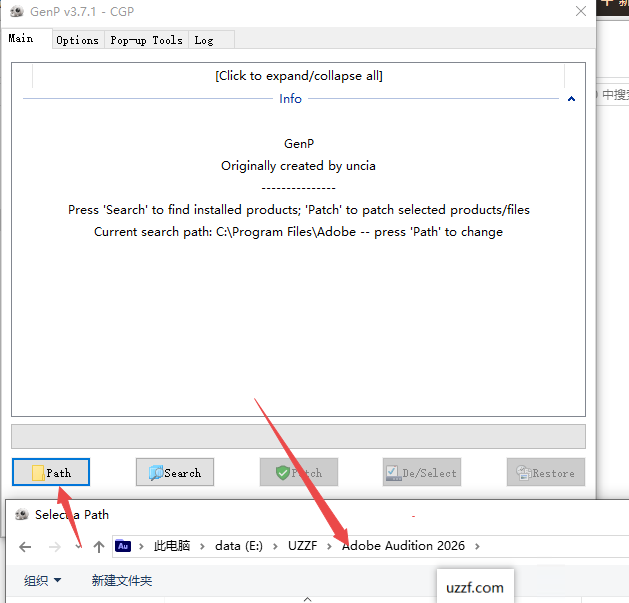The height and width of the screenshot is (603, 629).
Task: Click the up-one-level arrow in path dialog
Action: pos(98,546)
